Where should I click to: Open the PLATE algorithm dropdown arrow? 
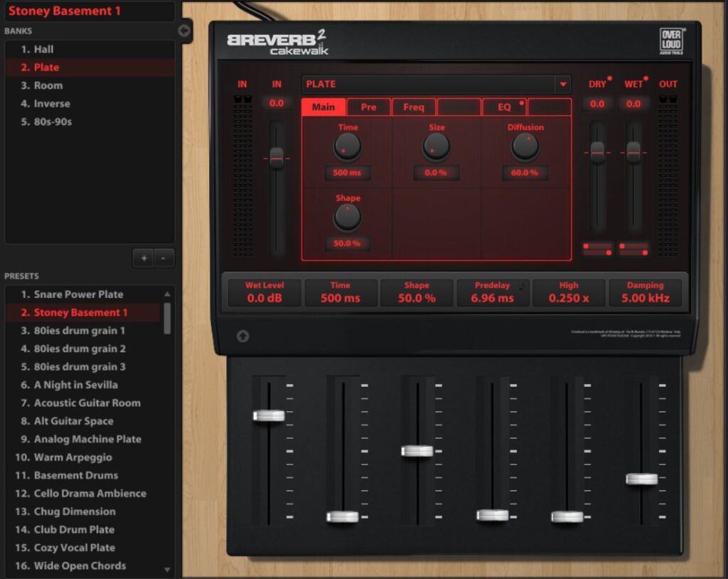pyautogui.click(x=563, y=85)
